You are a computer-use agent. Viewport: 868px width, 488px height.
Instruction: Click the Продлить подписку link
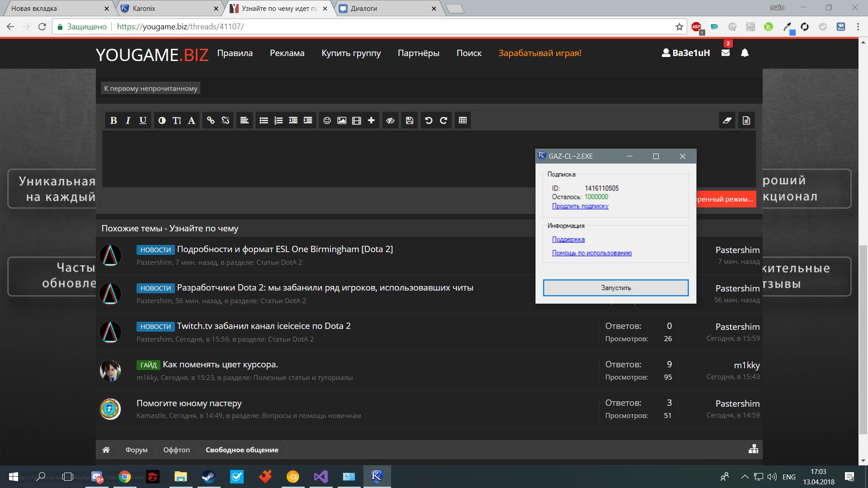click(580, 206)
